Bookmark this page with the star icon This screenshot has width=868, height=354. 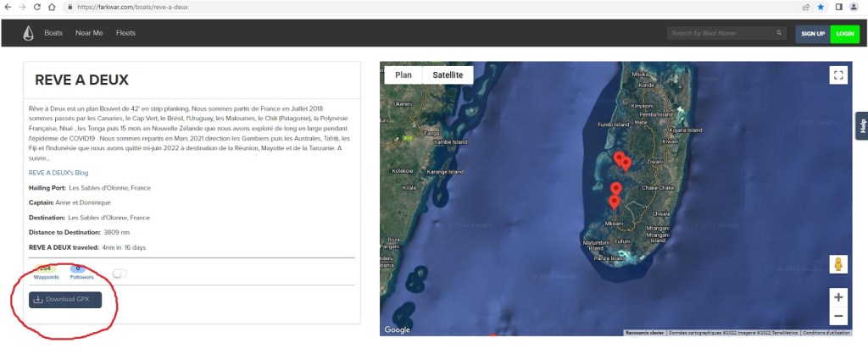[x=821, y=6]
